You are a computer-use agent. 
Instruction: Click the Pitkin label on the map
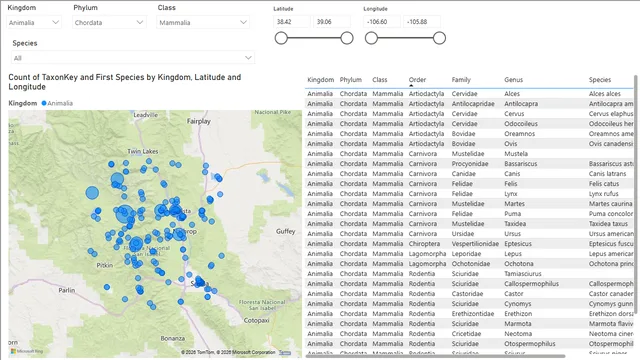(104, 265)
